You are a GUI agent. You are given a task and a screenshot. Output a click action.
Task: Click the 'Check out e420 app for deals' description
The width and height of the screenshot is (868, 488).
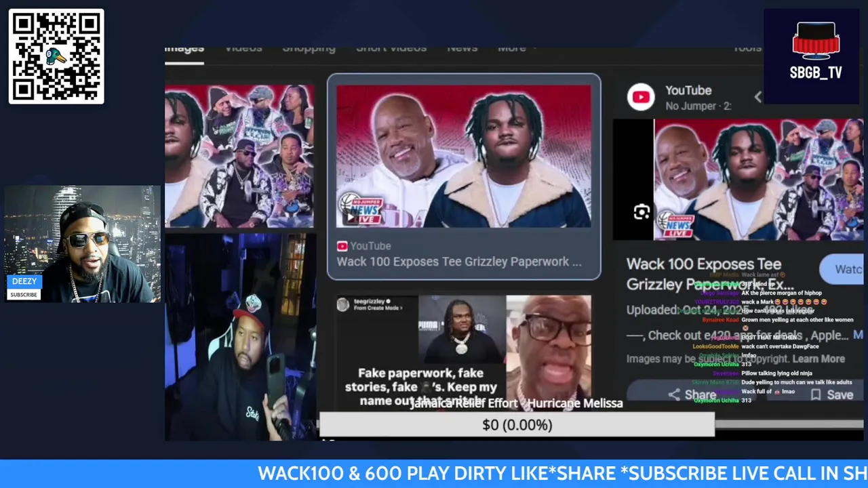pyautogui.click(x=736, y=335)
